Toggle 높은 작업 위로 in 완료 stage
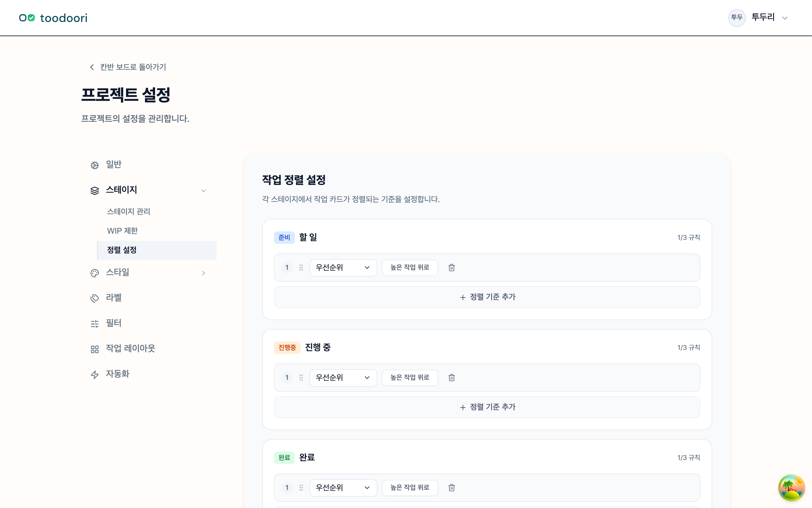 (410, 488)
